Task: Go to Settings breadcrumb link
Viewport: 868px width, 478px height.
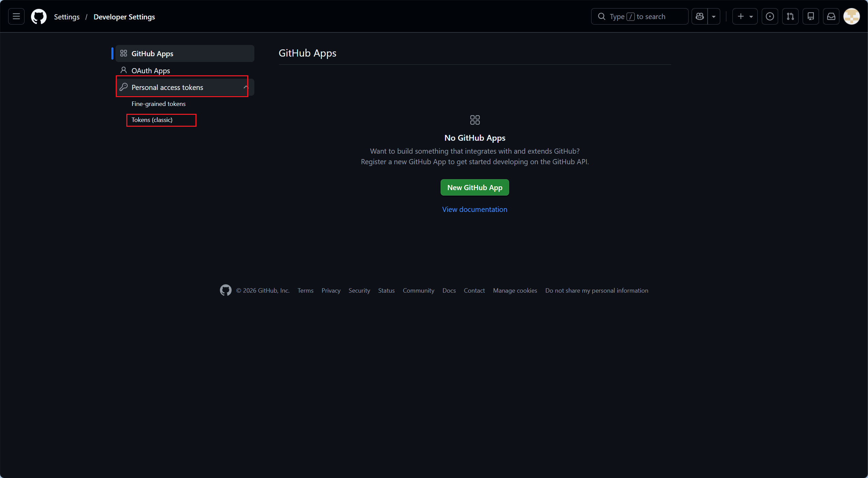Action: coord(67,17)
